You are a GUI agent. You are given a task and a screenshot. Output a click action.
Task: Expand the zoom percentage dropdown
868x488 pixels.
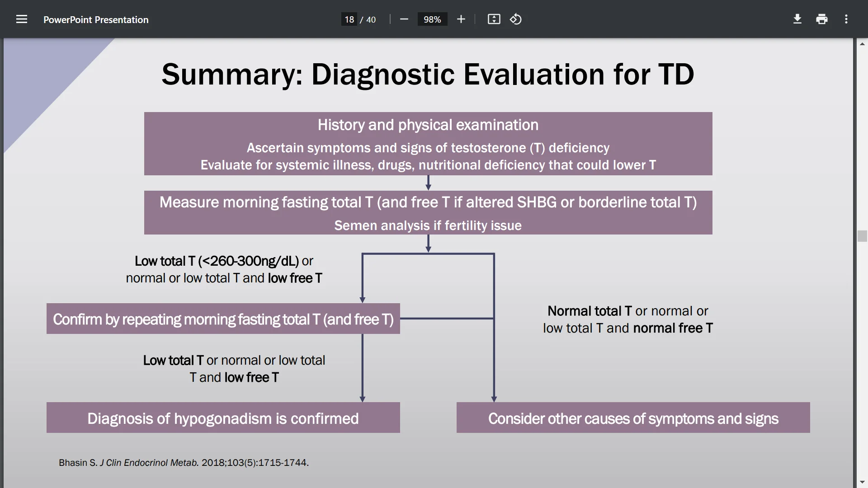(x=432, y=19)
